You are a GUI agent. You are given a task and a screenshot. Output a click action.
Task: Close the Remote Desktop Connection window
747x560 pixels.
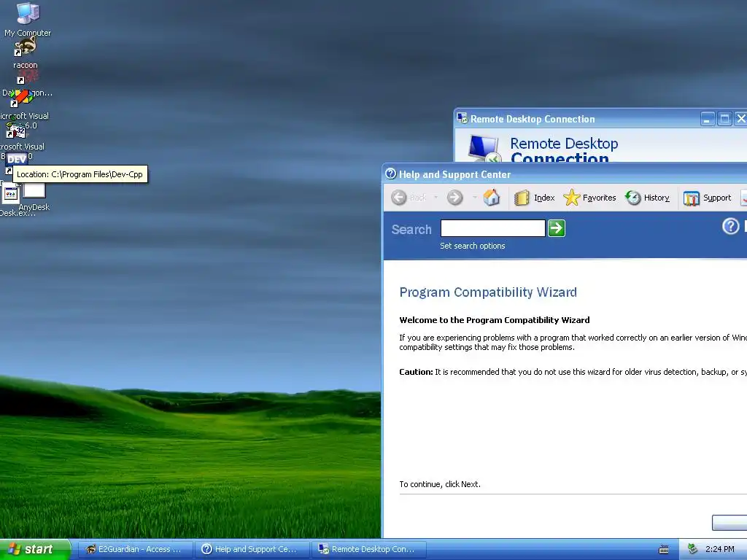click(741, 119)
